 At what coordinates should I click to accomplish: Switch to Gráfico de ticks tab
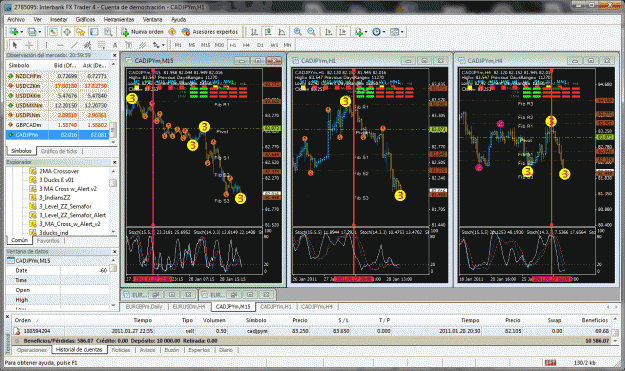[x=59, y=151]
